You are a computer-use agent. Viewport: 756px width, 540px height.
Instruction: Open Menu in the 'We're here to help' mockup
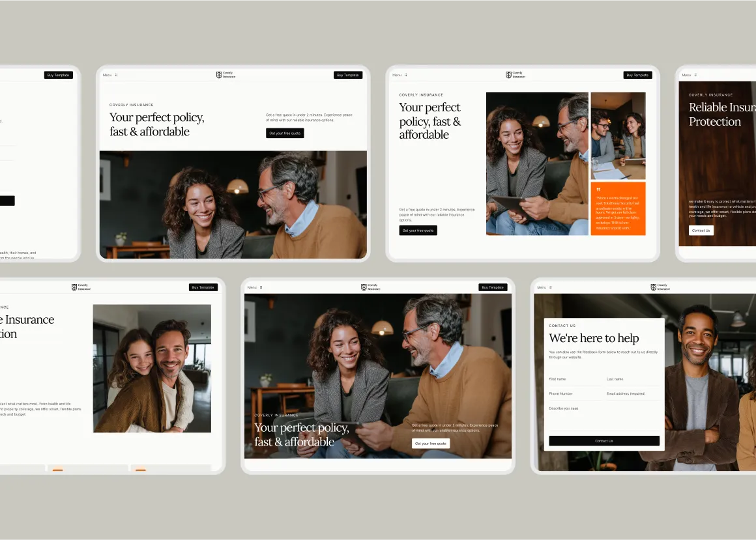[x=542, y=287]
